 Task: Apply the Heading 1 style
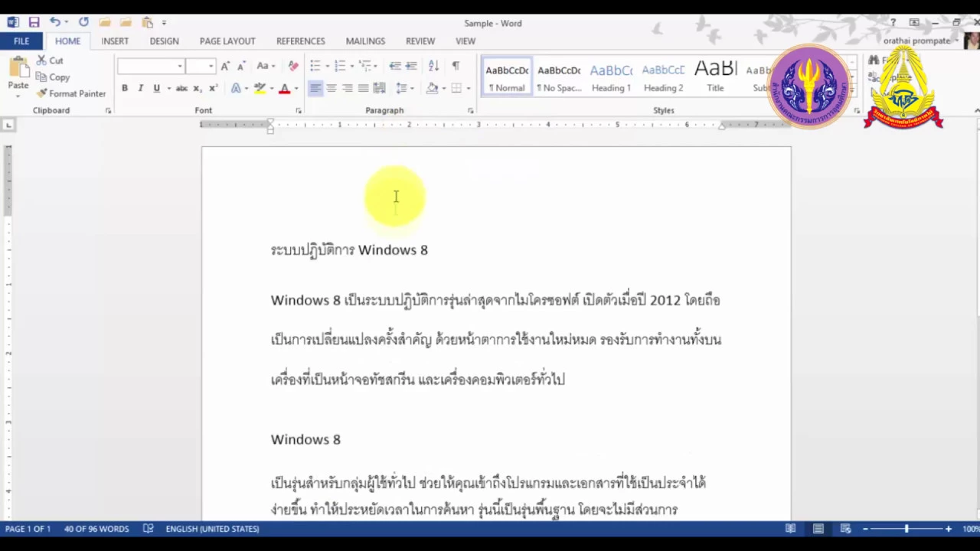point(611,78)
